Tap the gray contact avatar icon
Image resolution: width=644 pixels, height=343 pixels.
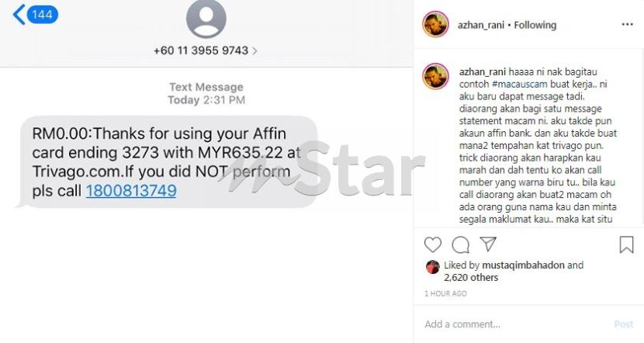click(206, 18)
